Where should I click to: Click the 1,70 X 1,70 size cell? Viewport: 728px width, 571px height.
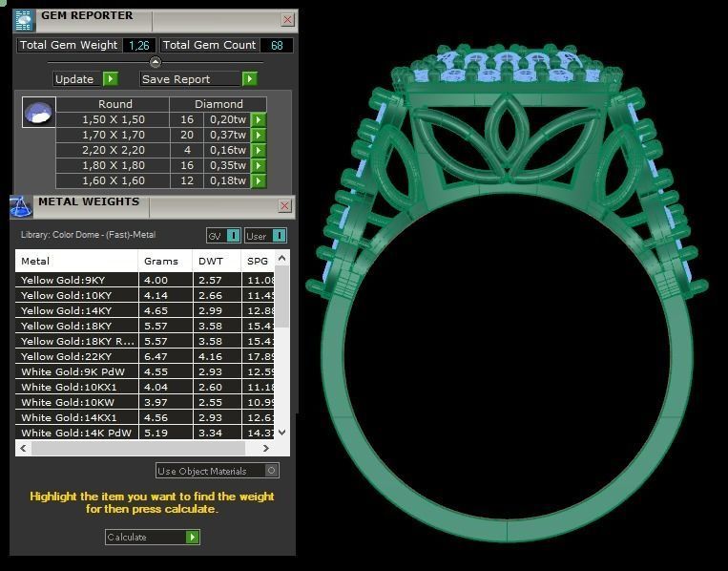(x=114, y=136)
